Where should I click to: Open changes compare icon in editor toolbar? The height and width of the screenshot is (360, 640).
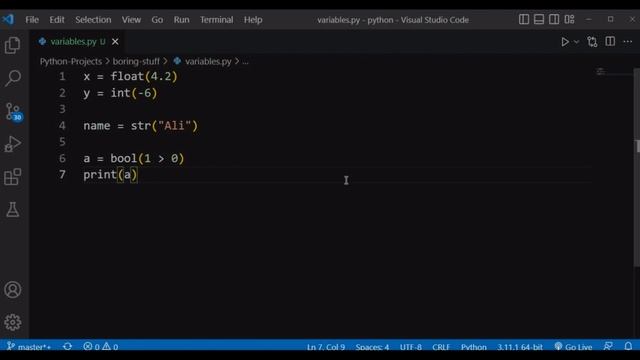(x=592, y=42)
